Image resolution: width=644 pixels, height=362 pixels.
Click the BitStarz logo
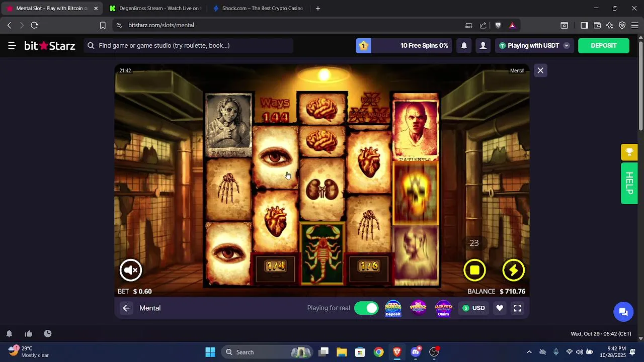pyautogui.click(x=50, y=46)
